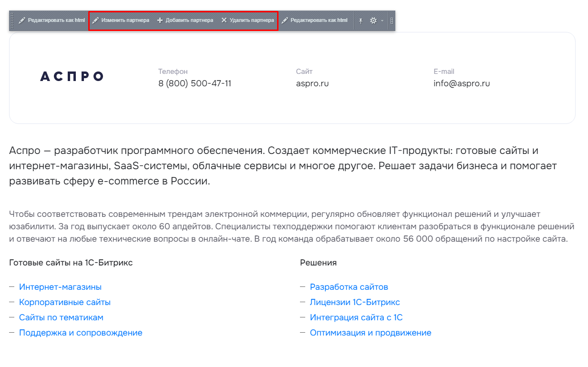Expand the small arrow beside the gear
This screenshot has height=367, width=588.
point(382,20)
